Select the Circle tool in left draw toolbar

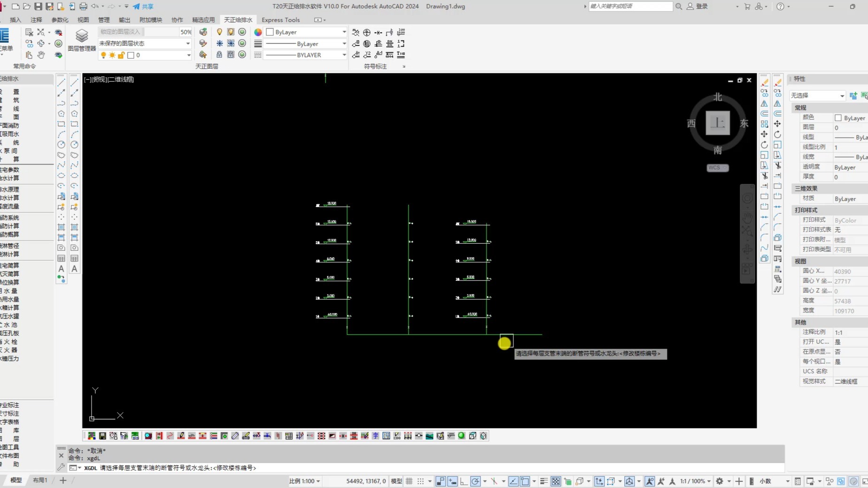pos(61,145)
